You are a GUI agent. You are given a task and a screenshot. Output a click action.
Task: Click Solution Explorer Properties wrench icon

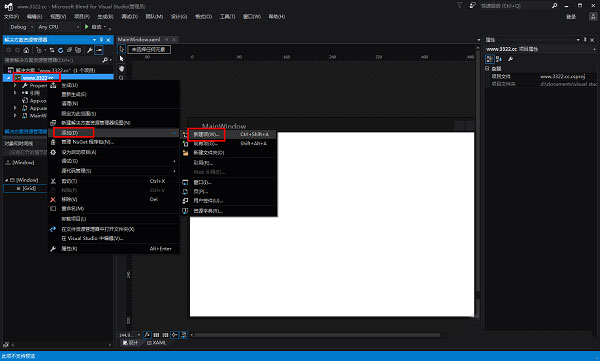coord(90,50)
